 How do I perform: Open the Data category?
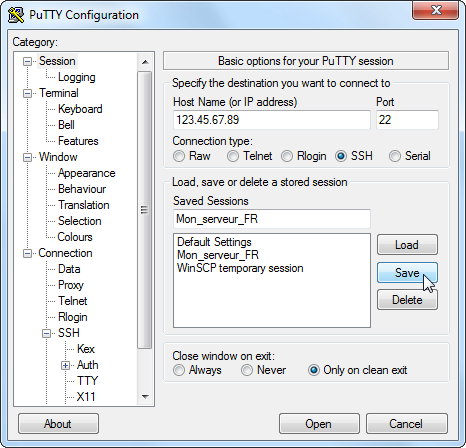point(69,269)
